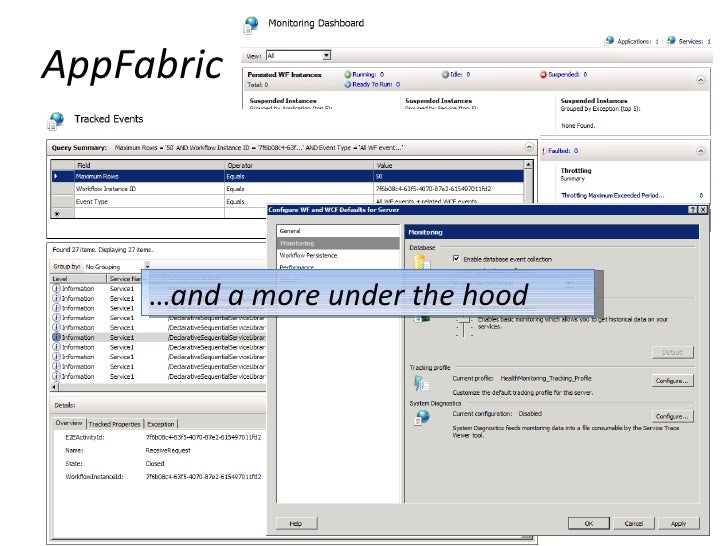Click the Idle status icon

[x=445, y=74]
